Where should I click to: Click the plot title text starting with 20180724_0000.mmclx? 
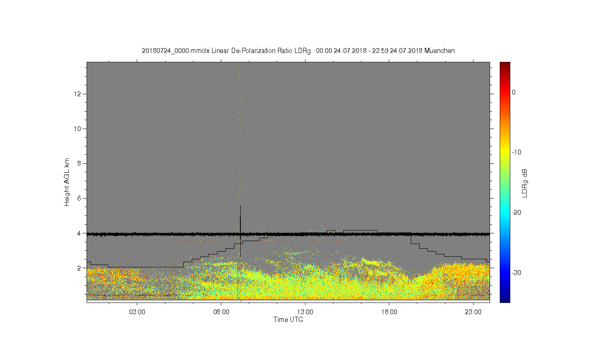pos(298,51)
